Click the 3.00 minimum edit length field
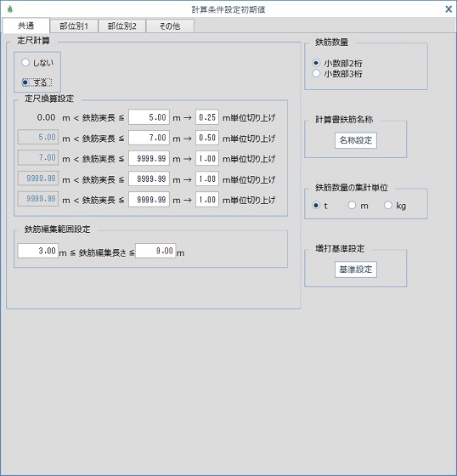Image resolution: width=457 pixels, height=476 pixels. click(x=38, y=251)
